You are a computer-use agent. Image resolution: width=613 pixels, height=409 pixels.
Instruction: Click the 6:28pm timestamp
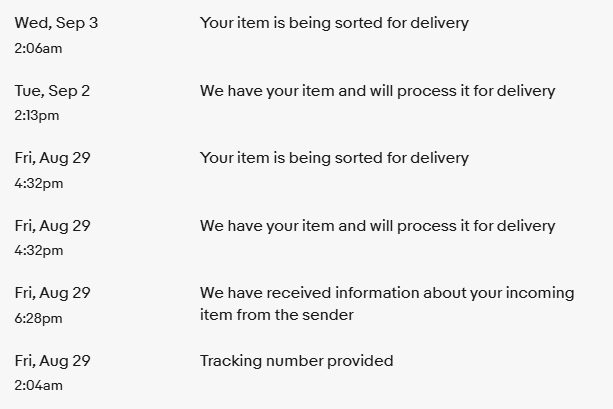38,319
